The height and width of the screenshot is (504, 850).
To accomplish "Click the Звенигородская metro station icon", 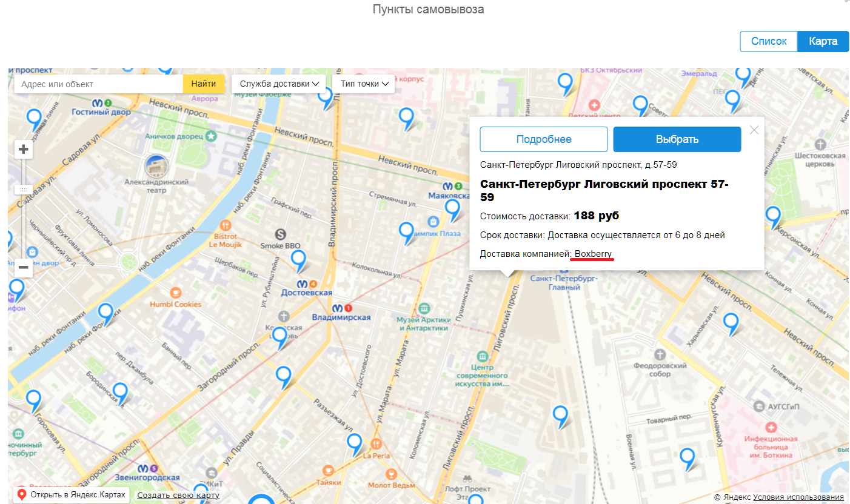I will point(144,468).
